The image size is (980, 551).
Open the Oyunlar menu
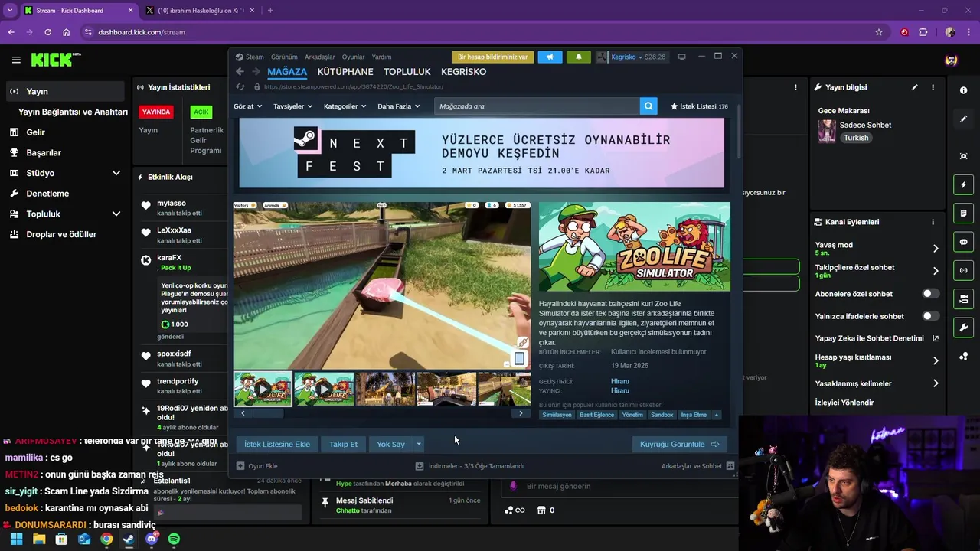[x=353, y=57]
